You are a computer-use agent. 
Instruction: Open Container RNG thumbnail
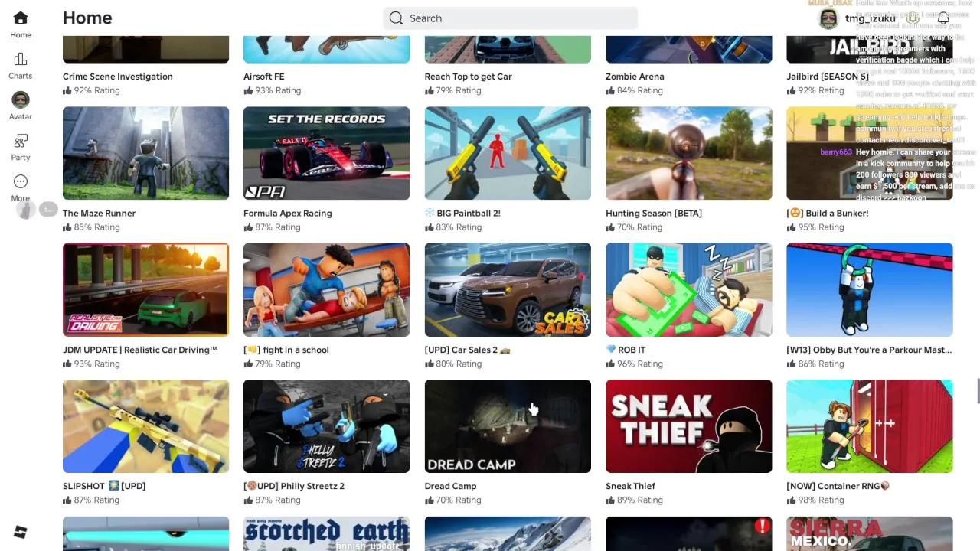click(x=869, y=426)
